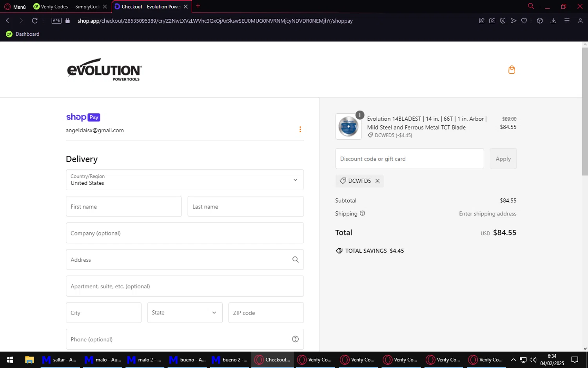Click the Opera Menú button

click(15, 7)
